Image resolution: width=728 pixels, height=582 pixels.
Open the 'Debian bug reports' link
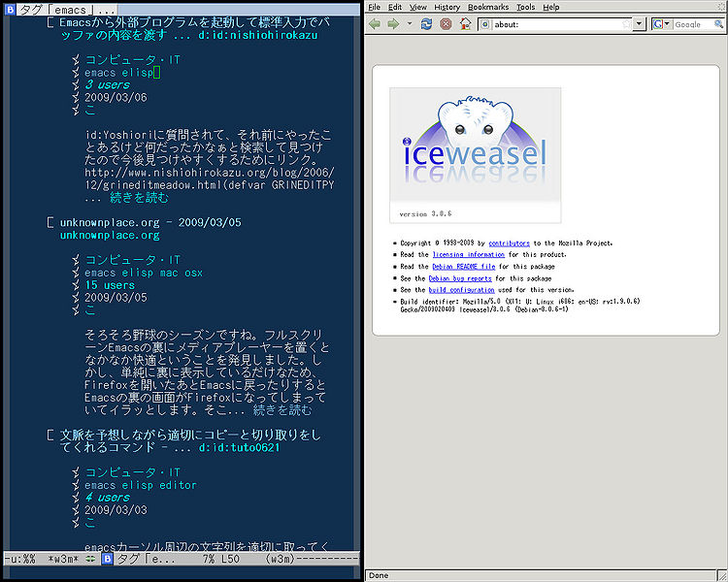pos(460,278)
